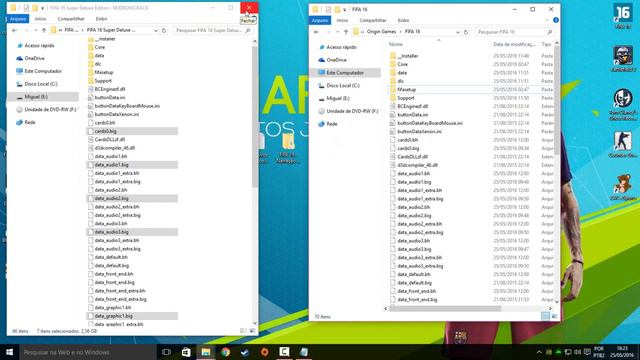
Task: Open quick access toolbar dropdown in FIFA 16 window
Action: (x=344, y=9)
